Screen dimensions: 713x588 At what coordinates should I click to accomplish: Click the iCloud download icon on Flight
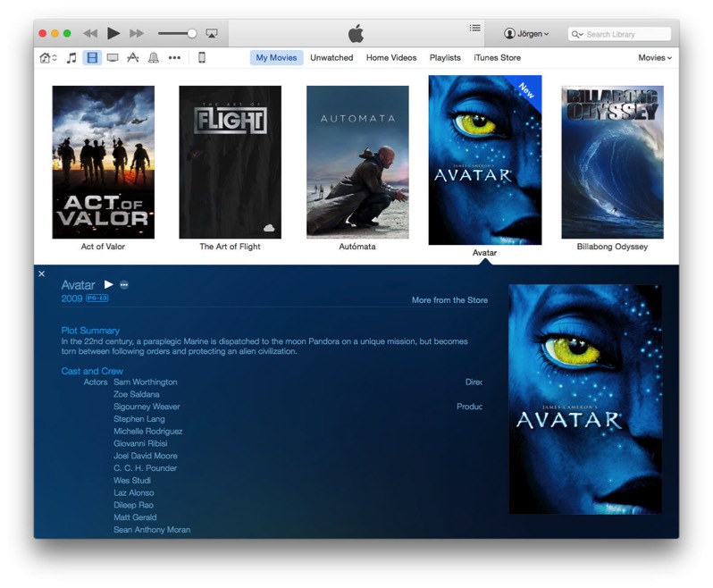pyautogui.click(x=269, y=228)
